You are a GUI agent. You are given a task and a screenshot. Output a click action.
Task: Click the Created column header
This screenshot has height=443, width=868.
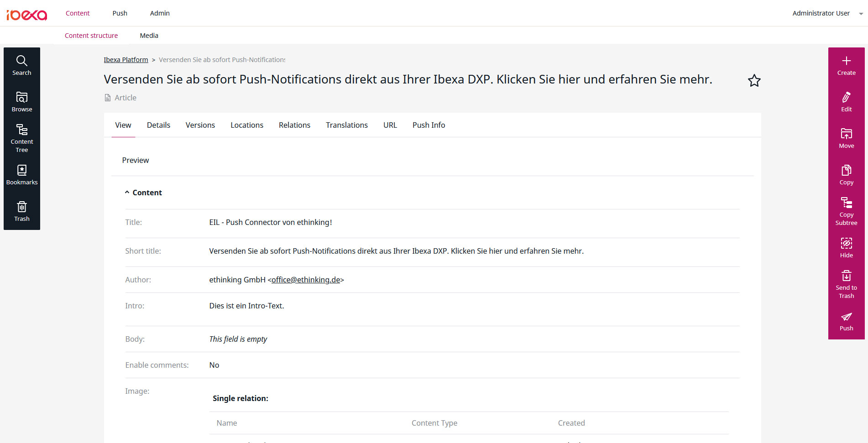click(571, 423)
